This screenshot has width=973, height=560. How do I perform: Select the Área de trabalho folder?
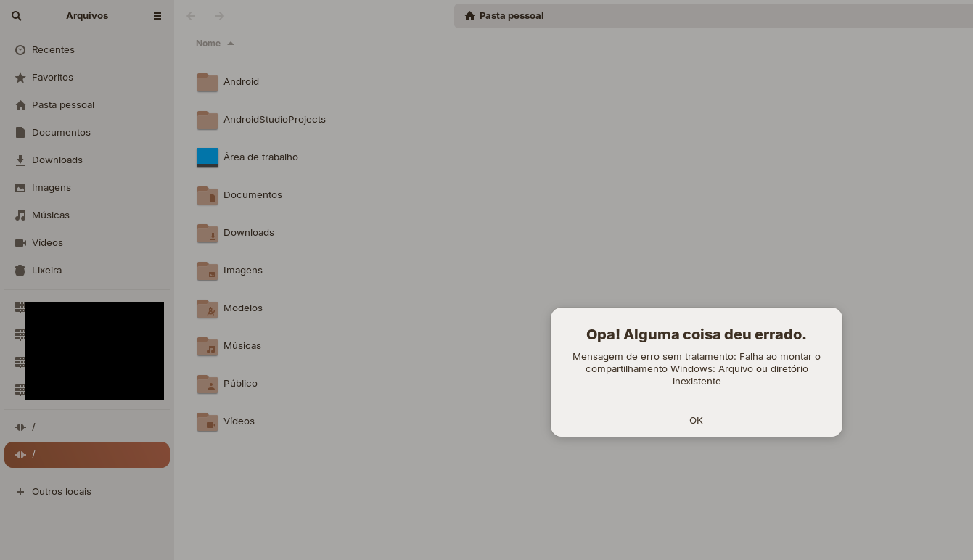coord(260,157)
